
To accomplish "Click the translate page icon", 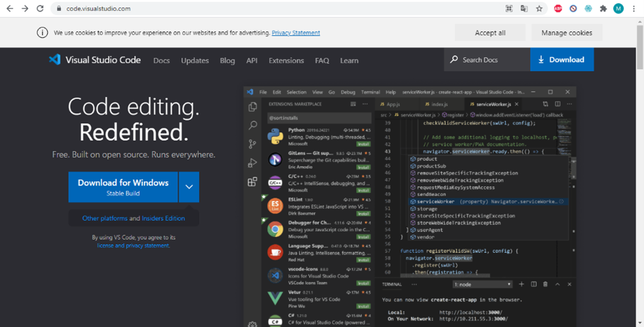I will pyautogui.click(x=524, y=9).
